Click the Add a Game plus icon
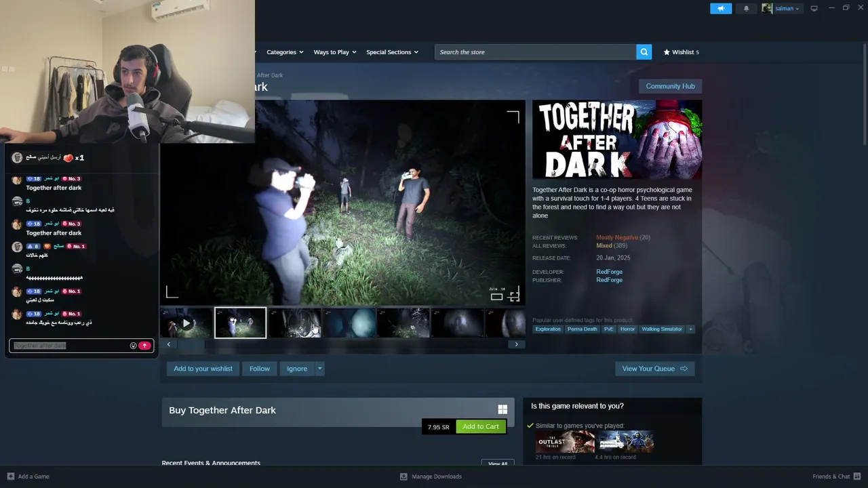868x488 pixels. coord(10,476)
